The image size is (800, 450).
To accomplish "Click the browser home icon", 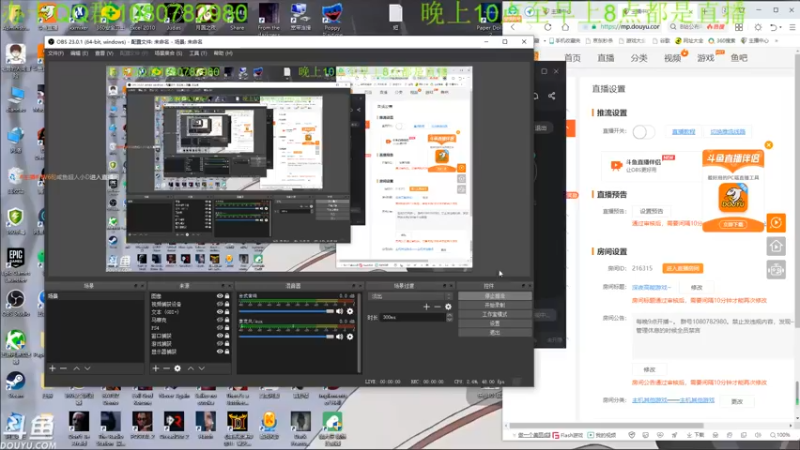I will tap(565, 27).
